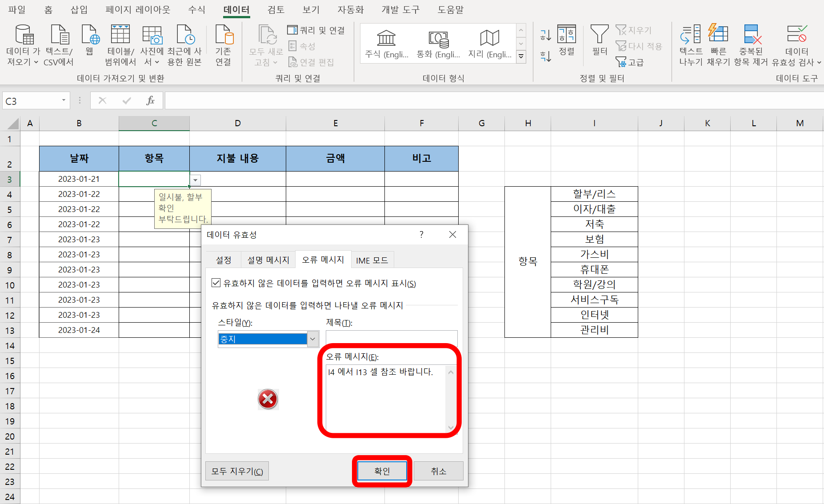The height and width of the screenshot is (504, 824).
Task: Open the 데이터 가져오기 dropdown chevron
Action: tap(36, 63)
